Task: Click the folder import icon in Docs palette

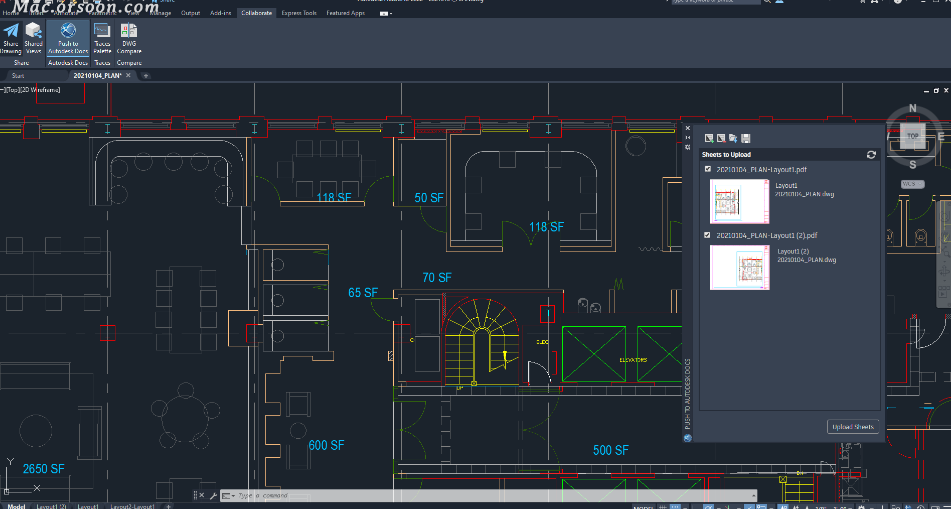Action: 733,138
